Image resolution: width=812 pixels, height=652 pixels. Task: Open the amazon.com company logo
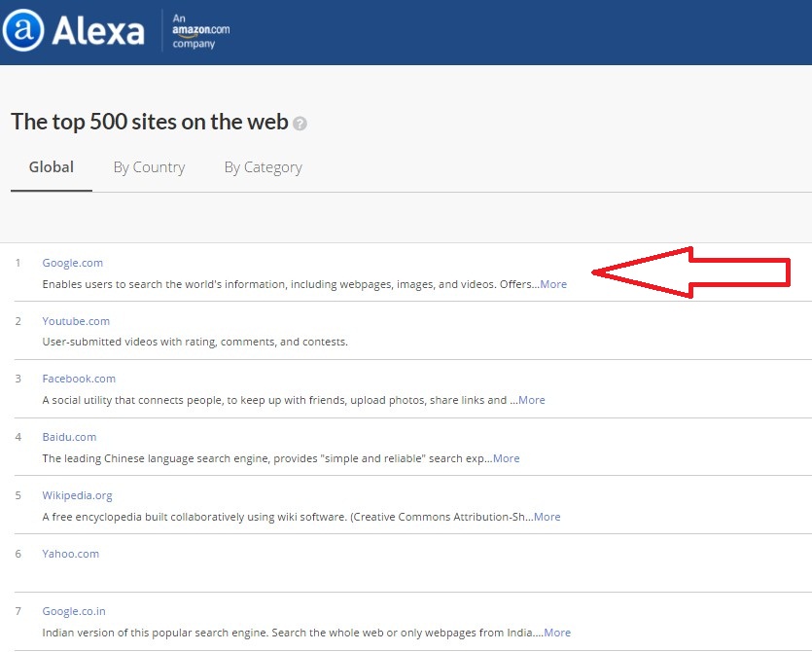pyautogui.click(x=201, y=31)
